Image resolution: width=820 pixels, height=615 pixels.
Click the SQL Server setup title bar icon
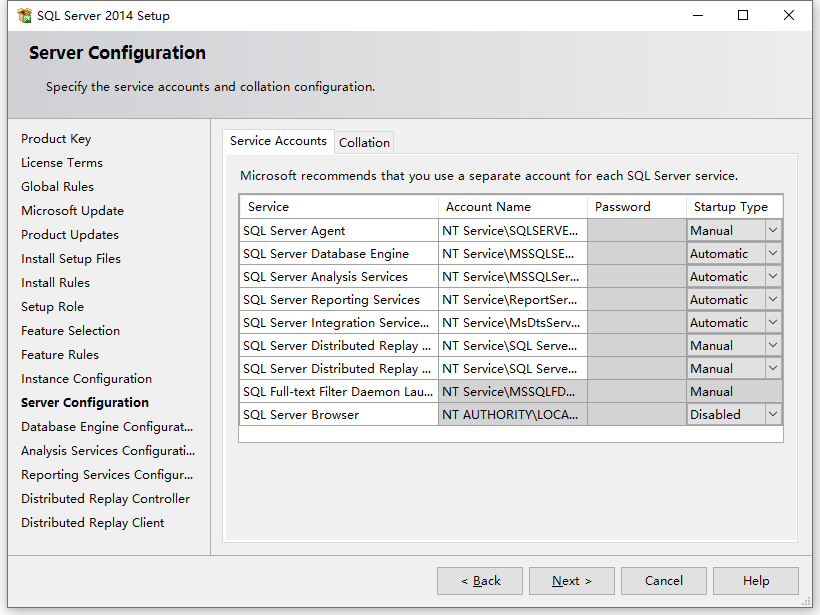(x=25, y=16)
